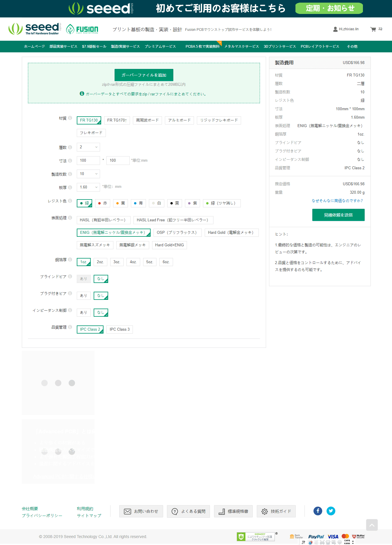The height and width of the screenshot is (545, 392).
Task: Click ガーバーファイルを追加 upload button
Action: click(x=144, y=75)
